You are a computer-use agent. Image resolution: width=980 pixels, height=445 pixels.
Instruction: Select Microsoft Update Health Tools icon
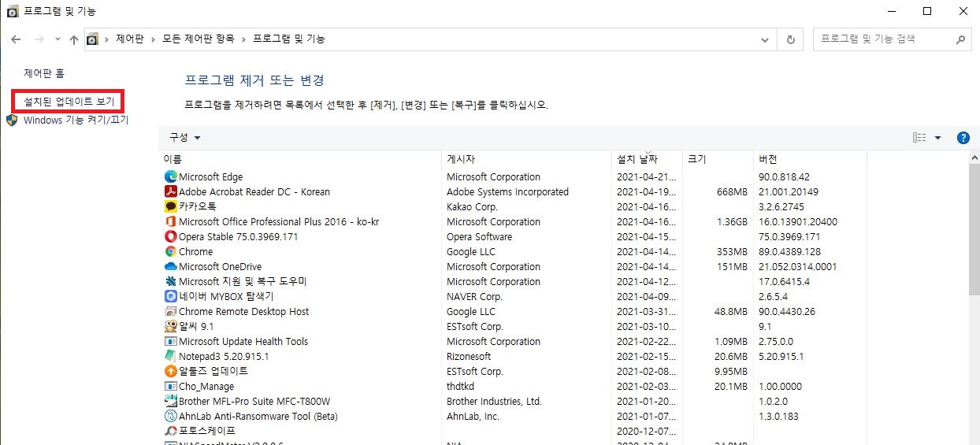click(171, 341)
